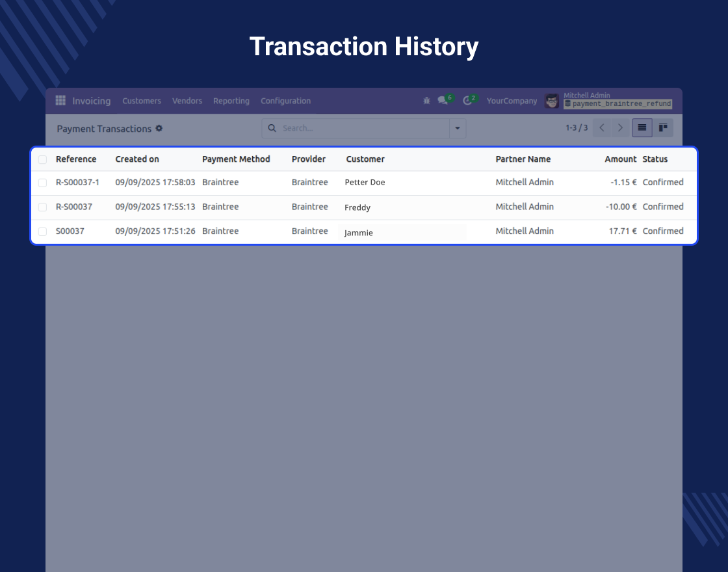The height and width of the screenshot is (572, 728).
Task: Open transaction R-S00037-1 reference
Action: 77,183
